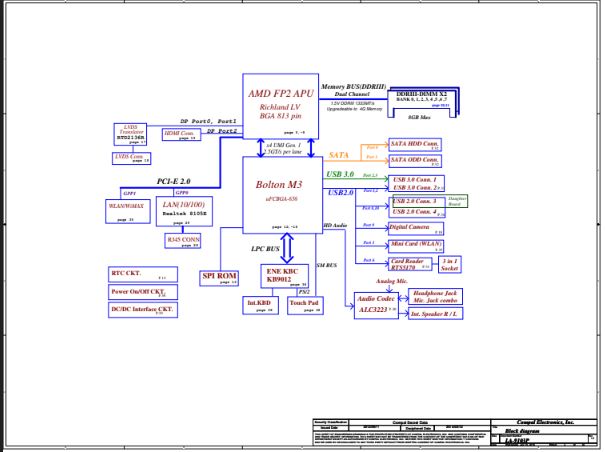Select the Mini Card (WLAN) block

tap(416, 246)
